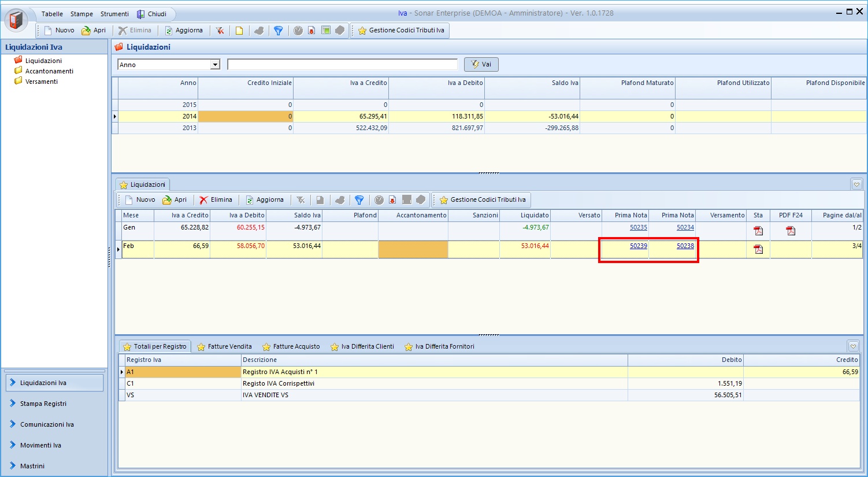The image size is (868, 477).
Task: Open the Sta PDF icon in Feb row
Action: pyautogui.click(x=758, y=249)
